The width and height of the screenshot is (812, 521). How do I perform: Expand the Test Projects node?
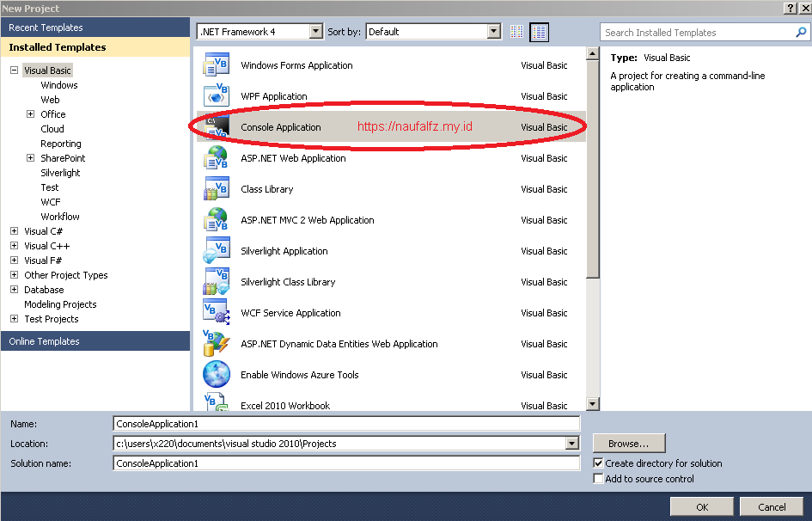(14, 318)
